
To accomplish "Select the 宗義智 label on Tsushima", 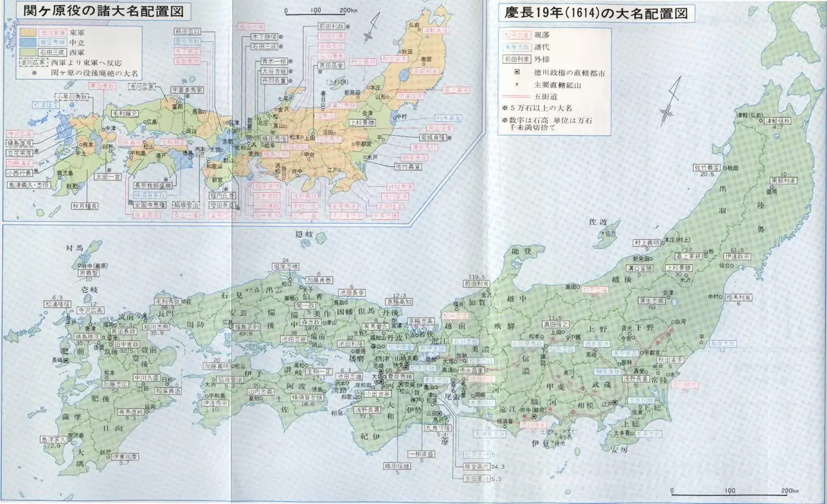I will click(89, 273).
